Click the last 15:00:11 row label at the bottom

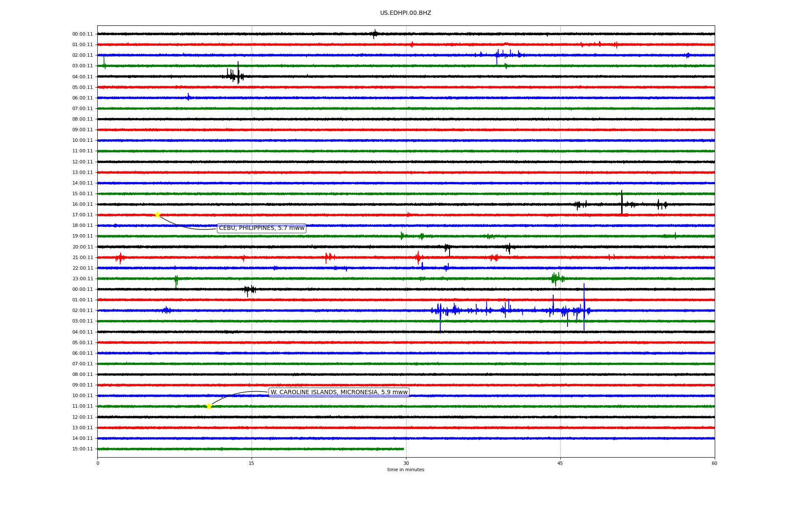[82, 449]
